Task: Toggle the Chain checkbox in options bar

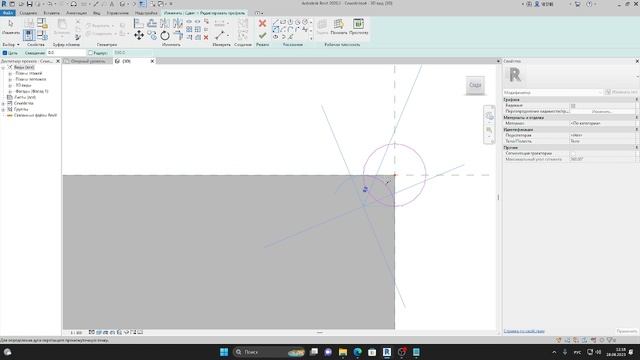Action: 5,53
